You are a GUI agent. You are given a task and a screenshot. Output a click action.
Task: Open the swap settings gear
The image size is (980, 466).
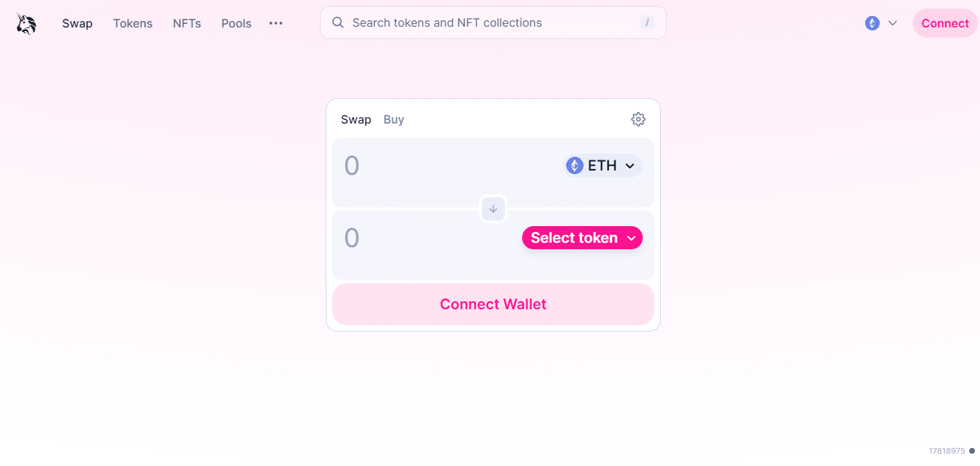tap(638, 118)
